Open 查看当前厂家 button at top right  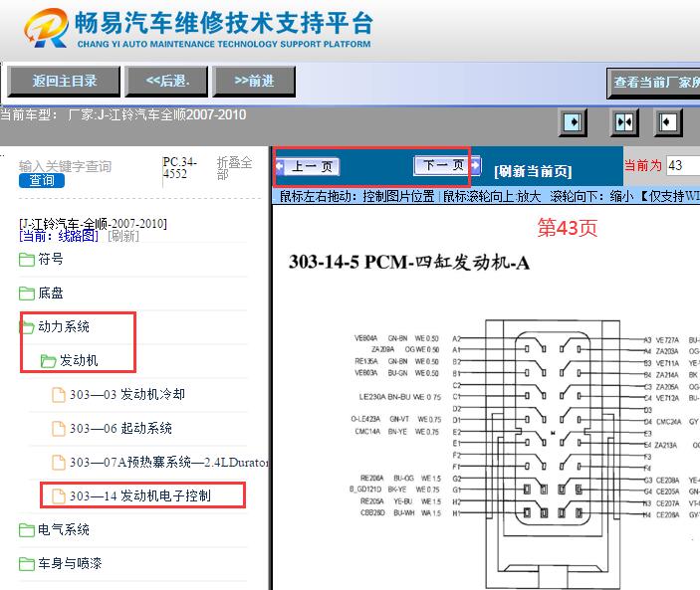click(653, 83)
